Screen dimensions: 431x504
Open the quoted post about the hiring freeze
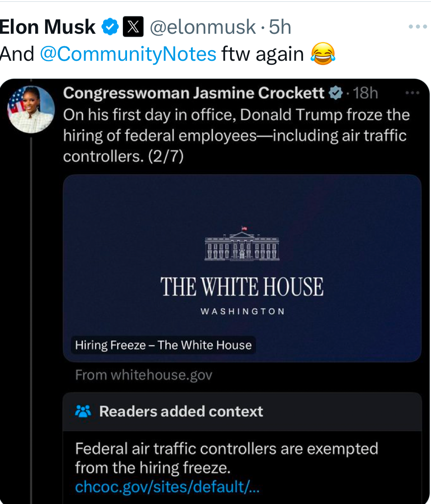[x=236, y=135]
